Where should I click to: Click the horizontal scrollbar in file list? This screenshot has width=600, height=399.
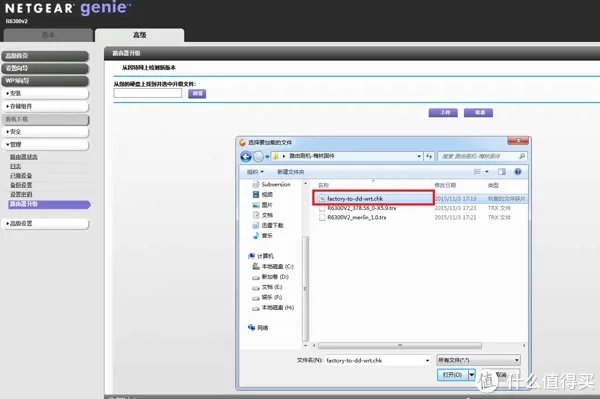[400, 346]
